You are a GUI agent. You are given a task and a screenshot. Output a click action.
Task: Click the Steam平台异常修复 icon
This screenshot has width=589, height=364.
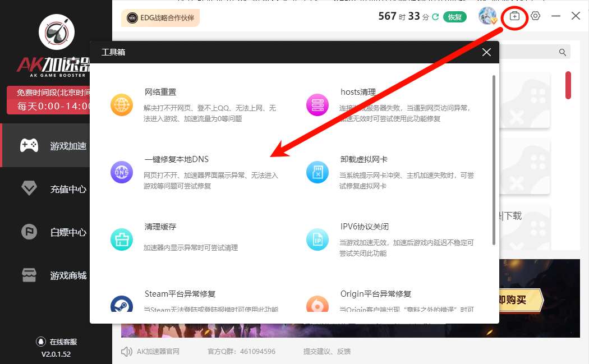pyautogui.click(x=122, y=304)
